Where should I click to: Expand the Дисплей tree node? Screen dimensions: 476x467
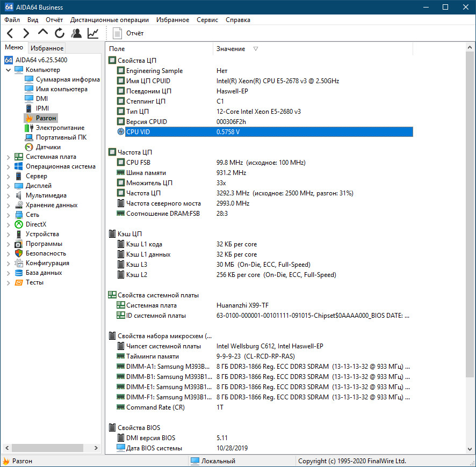[x=8, y=186]
